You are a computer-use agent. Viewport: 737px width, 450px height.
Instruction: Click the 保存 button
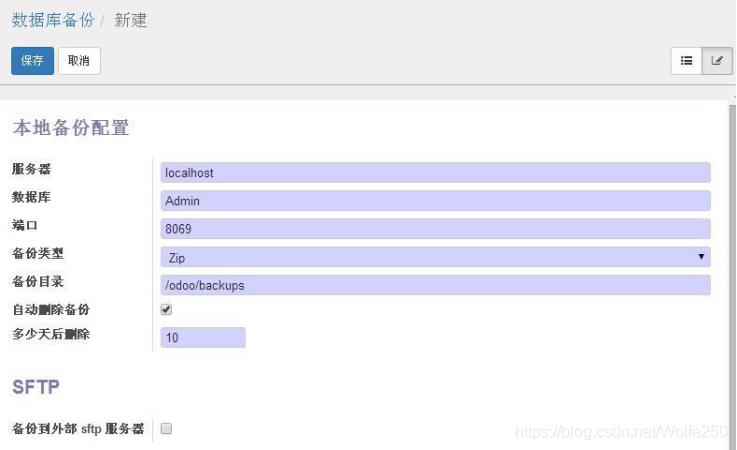click(32, 61)
